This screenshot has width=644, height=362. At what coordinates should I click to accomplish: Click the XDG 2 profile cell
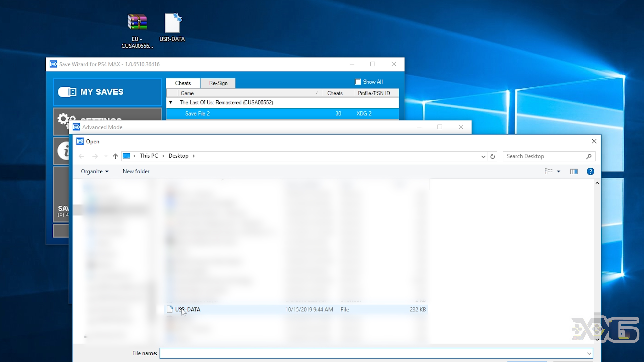[x=364, y=113]
